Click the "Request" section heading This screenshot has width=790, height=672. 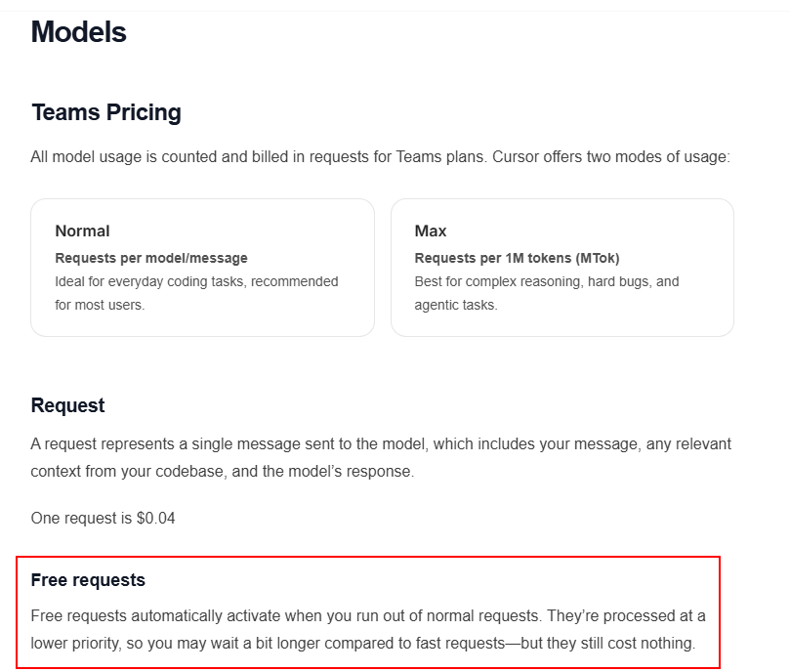click(x=67, y=405)
